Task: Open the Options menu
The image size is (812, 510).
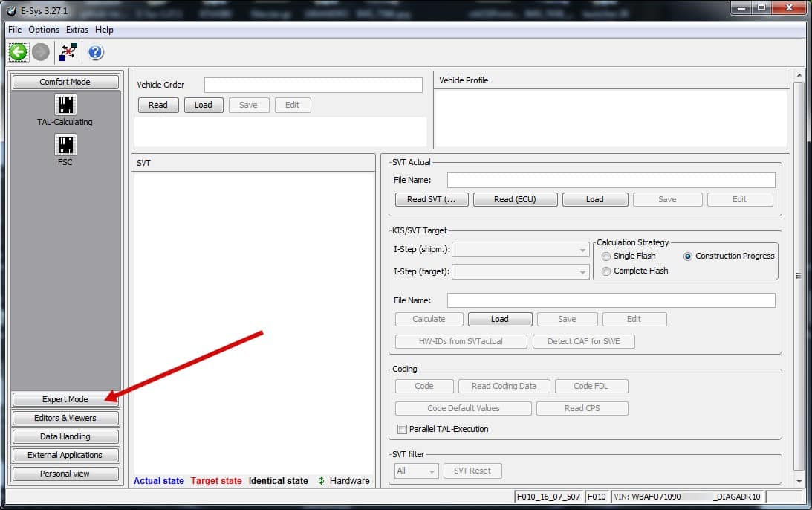Action: (44, 30)
